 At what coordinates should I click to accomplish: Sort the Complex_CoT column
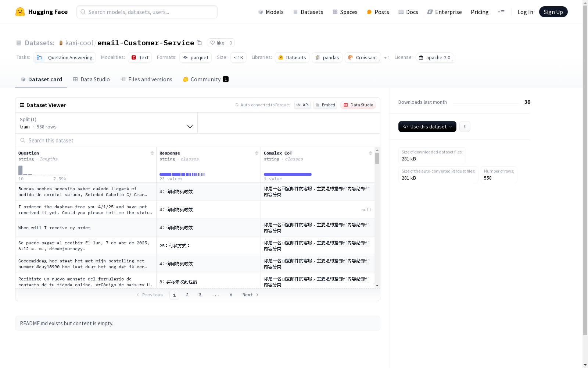click(370, 153)
